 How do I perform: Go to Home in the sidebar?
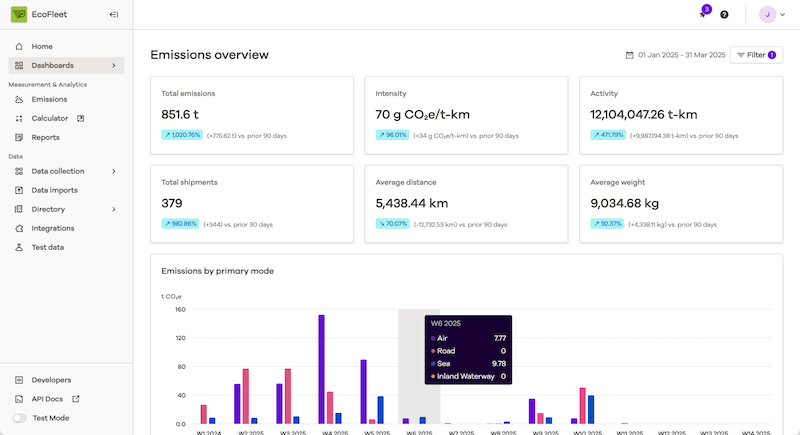coord(42,47)
